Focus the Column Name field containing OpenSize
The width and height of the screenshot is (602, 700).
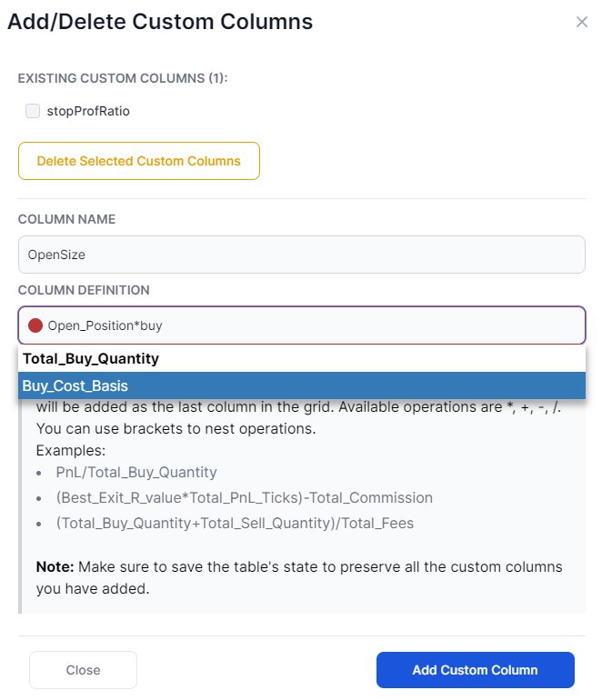point(301,255)
